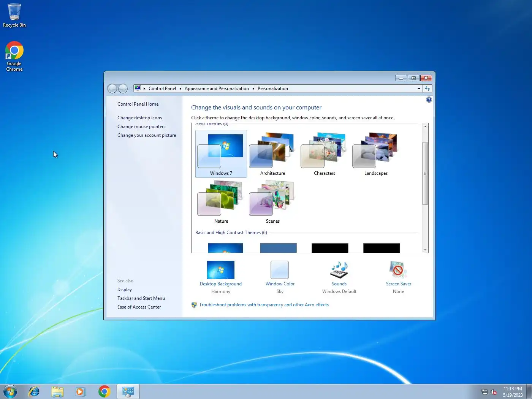Click the back navigation arrow
The height and width of the screenshot is (399, 532).
(x=112, y=89)
